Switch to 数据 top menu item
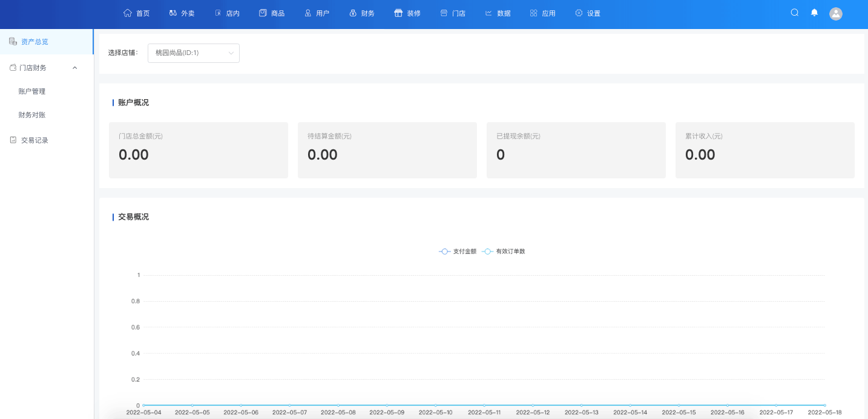Viewport: 868px width, 419px height. click(x=498, y=13)
